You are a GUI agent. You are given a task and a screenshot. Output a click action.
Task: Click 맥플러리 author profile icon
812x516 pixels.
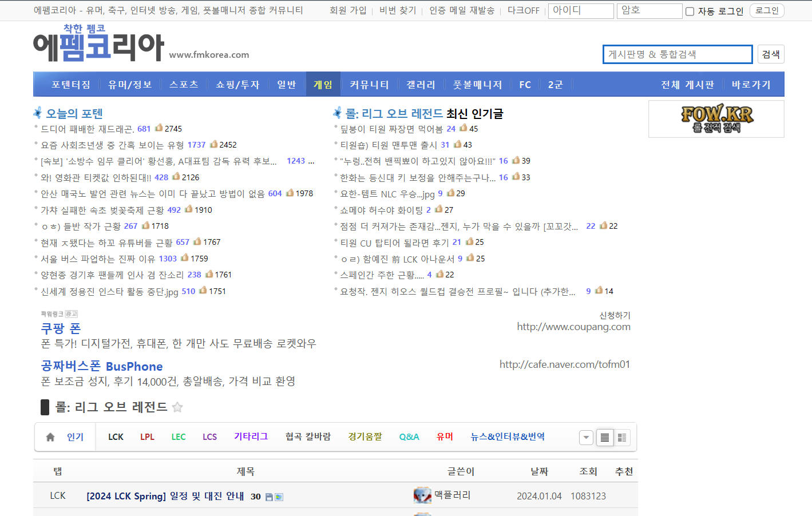[x=422, y=495]
